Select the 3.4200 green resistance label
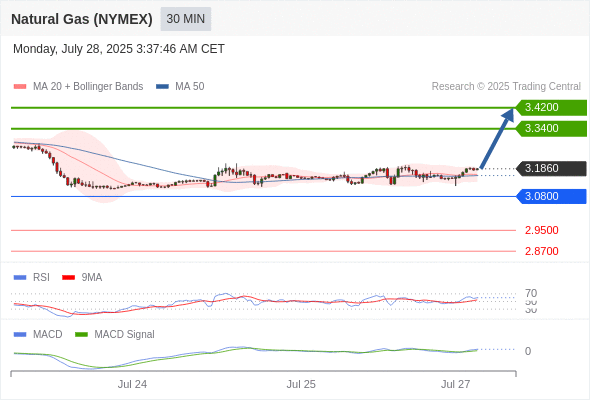 point(551,108)
